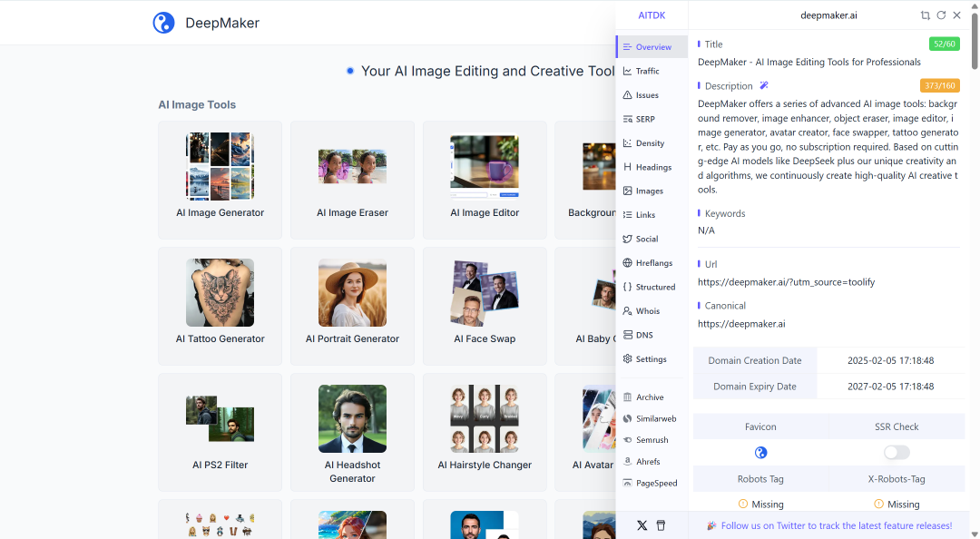Open the Overview tab in AITDK sidebar
Viewport: 980px width, 539px height.
[652, 47]
